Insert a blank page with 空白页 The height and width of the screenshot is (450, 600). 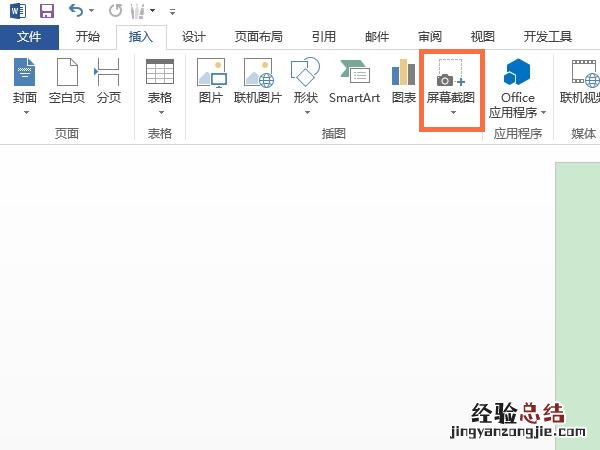67,80
